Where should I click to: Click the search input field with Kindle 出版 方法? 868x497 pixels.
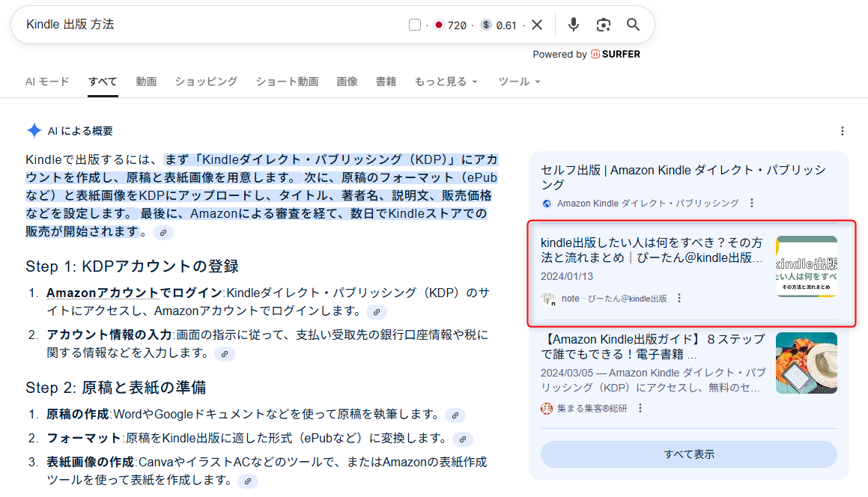210,25
